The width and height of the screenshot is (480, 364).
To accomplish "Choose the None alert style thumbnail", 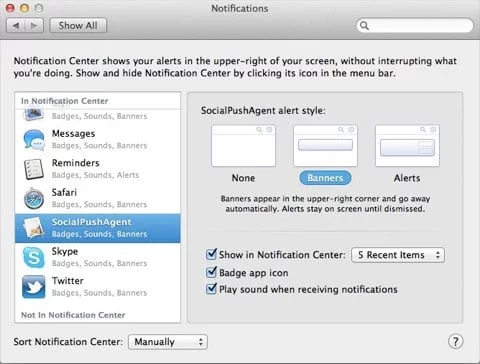I will (243, 146).
